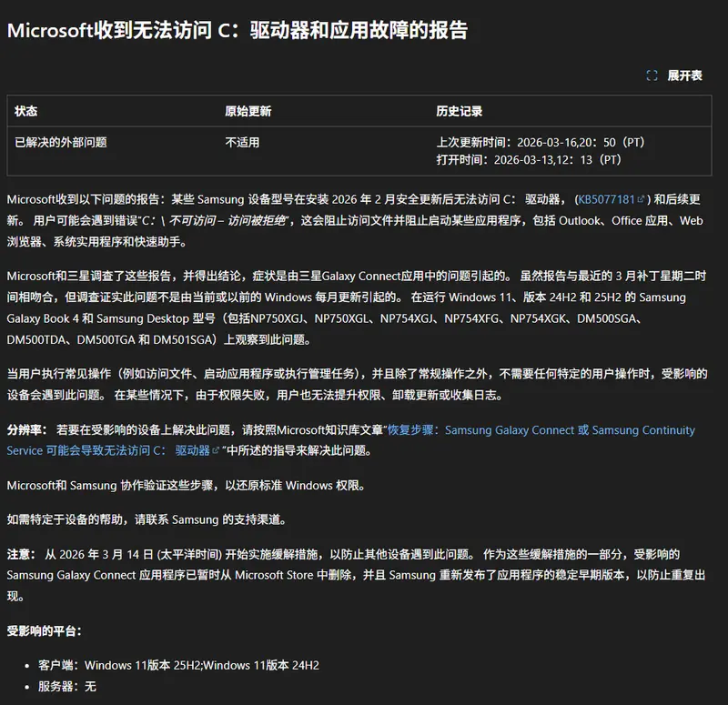Viewport: 728px width, 705px height.
Task: Click the external-link icon after KB5077181
Action: (638, 199)
